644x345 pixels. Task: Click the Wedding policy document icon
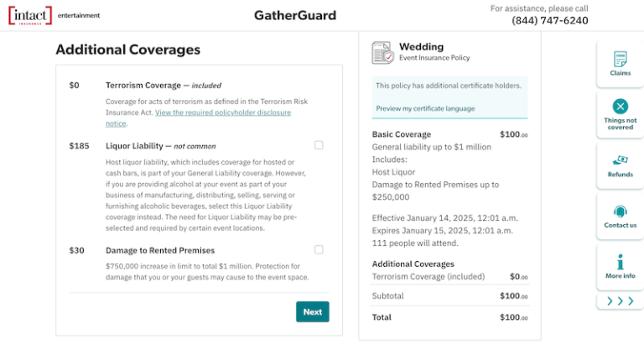[382, 52]
